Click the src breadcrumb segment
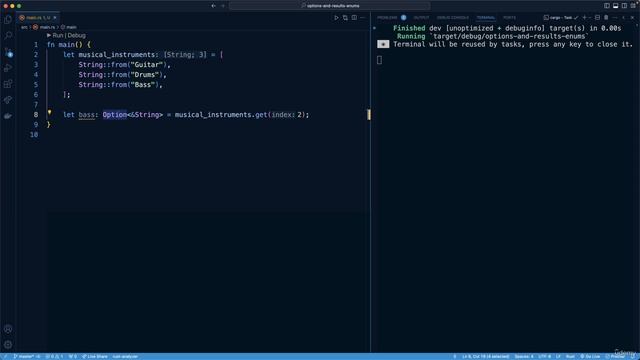The width and height of the screenshot is (640, 360). (x=24, y=27)
